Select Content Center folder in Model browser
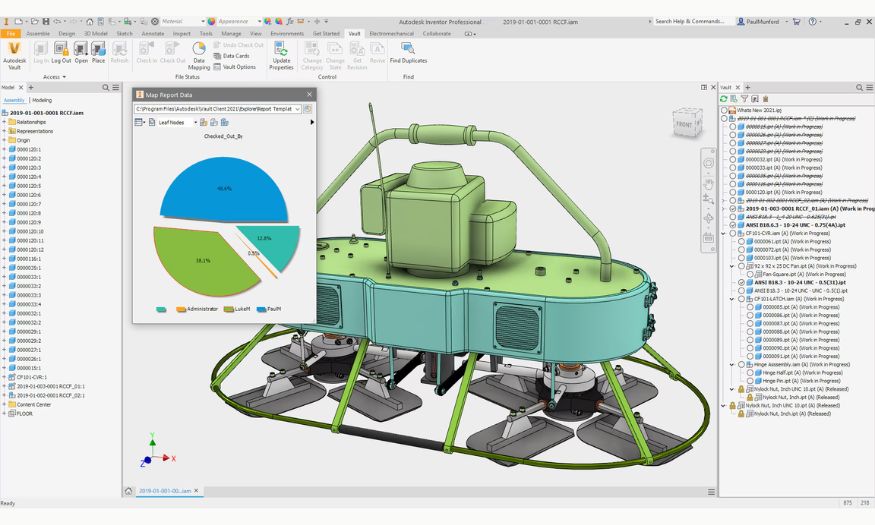The image size is (875, 525). [x=30, y=404]
